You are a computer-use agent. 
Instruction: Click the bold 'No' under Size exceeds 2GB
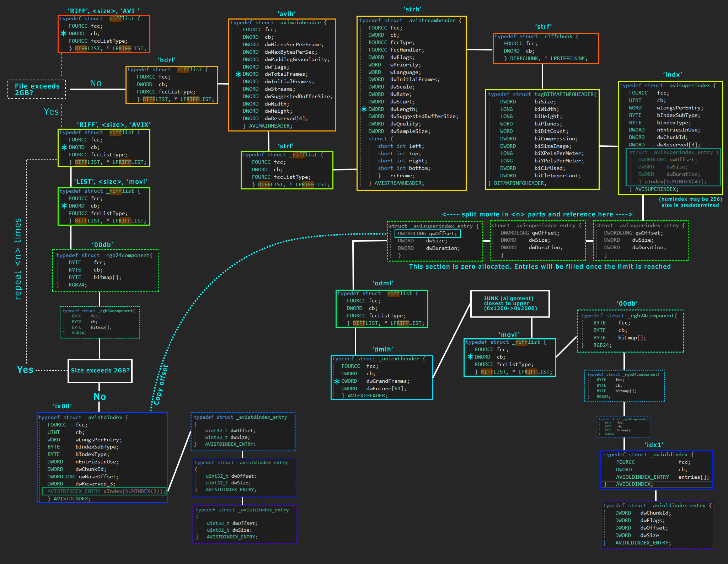tap(100, 397)
